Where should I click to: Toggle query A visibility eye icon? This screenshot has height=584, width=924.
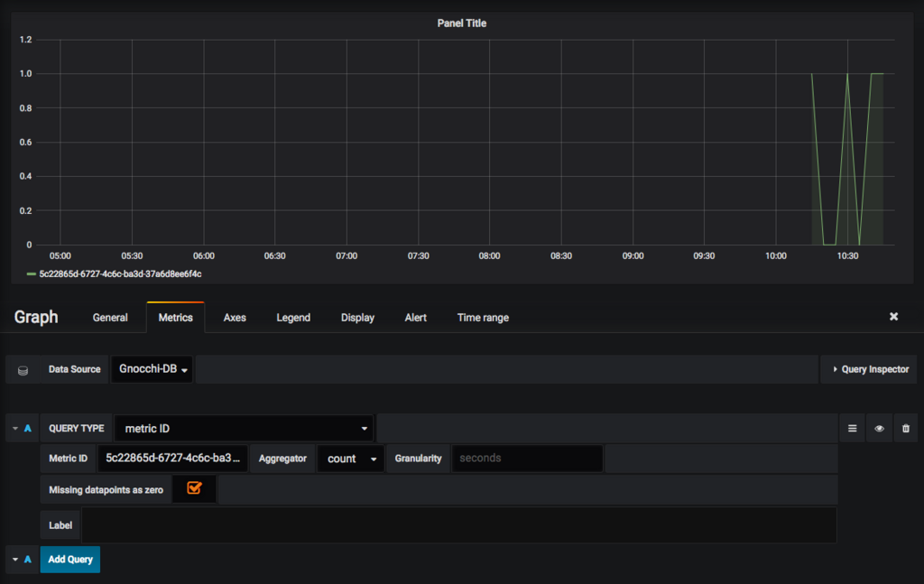tap(879, 429)
